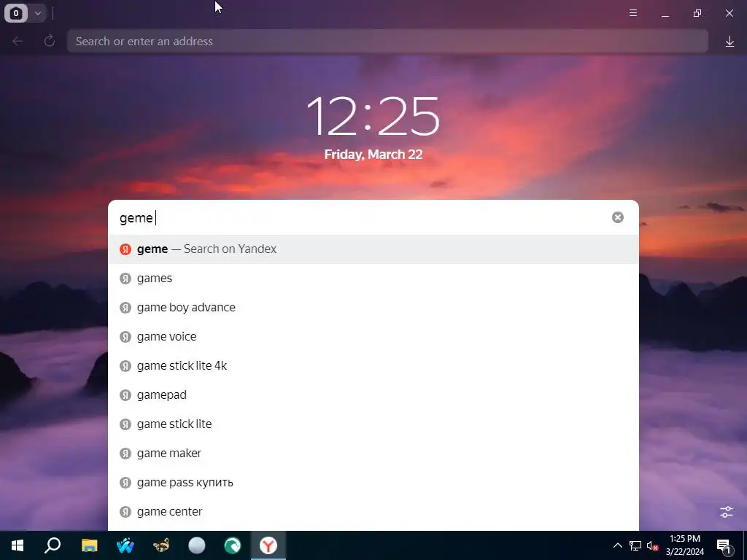Open the downloads arrow icon
747x560 pixels.
coord(729,42)
